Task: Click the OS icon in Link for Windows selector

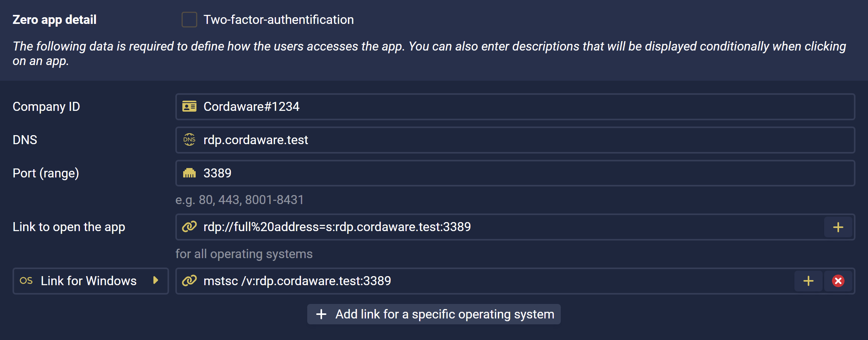Action: (26, 280)
